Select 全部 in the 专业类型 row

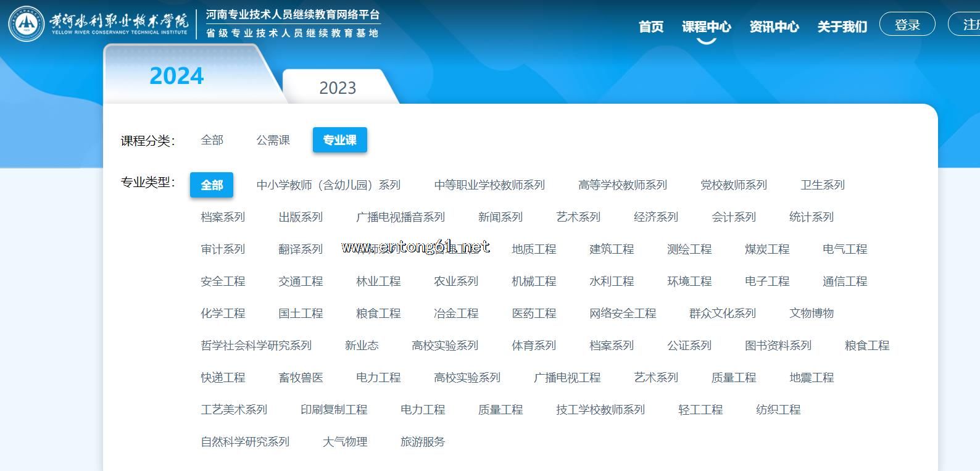(x=211, y=185)
